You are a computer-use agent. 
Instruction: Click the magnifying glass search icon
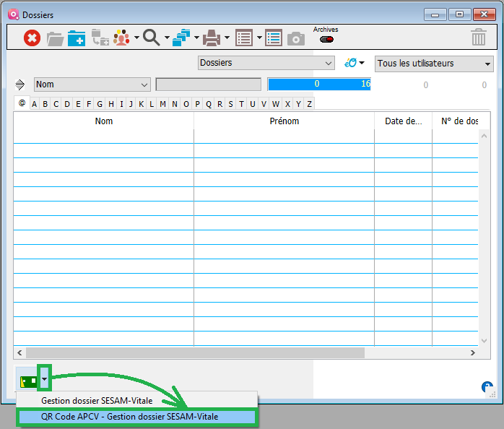coord(151,38)
